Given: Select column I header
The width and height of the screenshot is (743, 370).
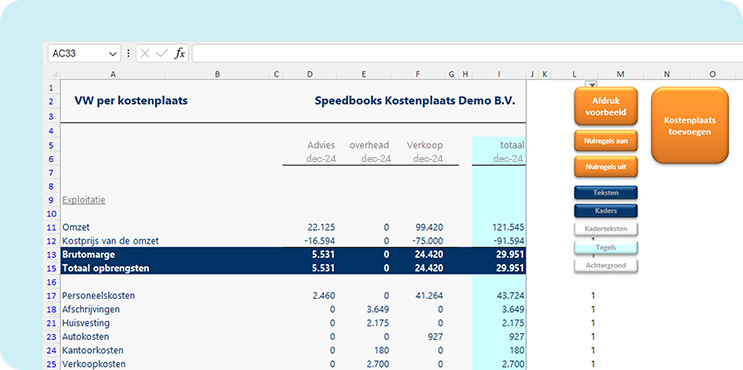Looking at the screenshot, I should [499, 74].
